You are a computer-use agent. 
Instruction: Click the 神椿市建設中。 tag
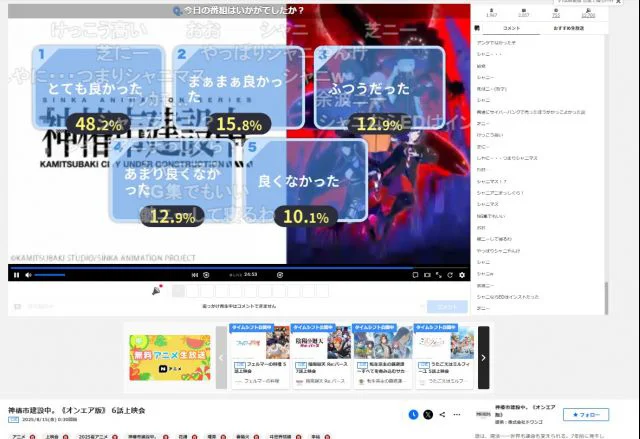click(143, 437)
